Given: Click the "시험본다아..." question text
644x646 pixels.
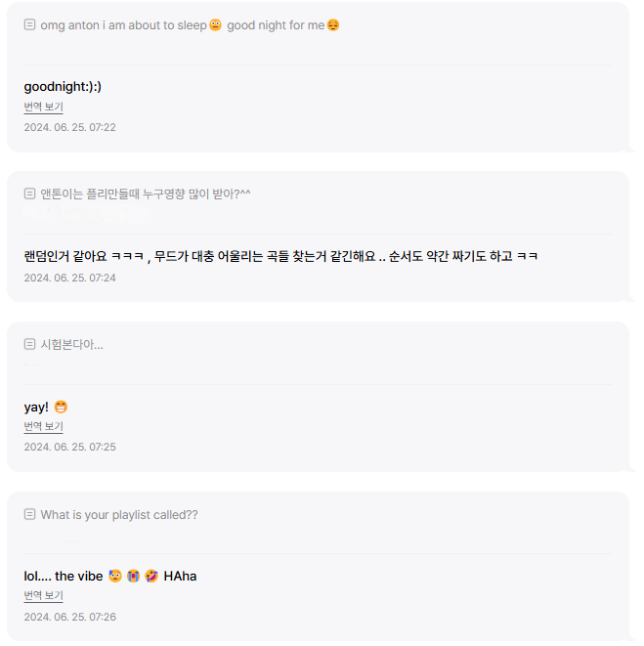Looking at the screenshot, I should pyautogui.click(x=71, y=344).
